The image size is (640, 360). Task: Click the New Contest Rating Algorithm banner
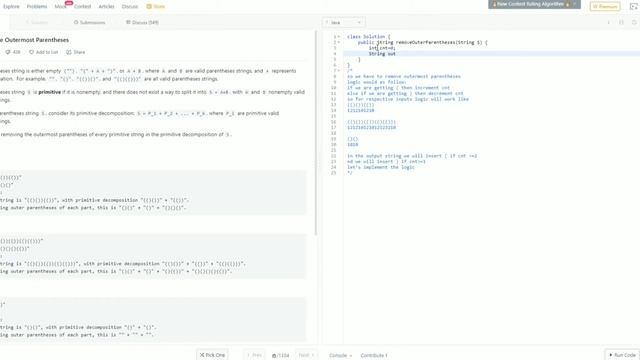pyautogui.click(x=530, y=4)
